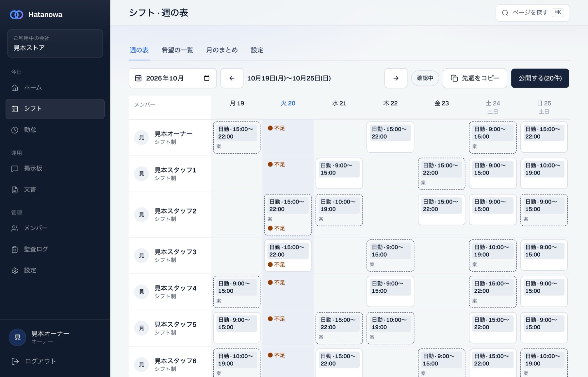Click the Hatanowa logo icon
The width and height of the screenshot is (588, 377).
point(16,15)
